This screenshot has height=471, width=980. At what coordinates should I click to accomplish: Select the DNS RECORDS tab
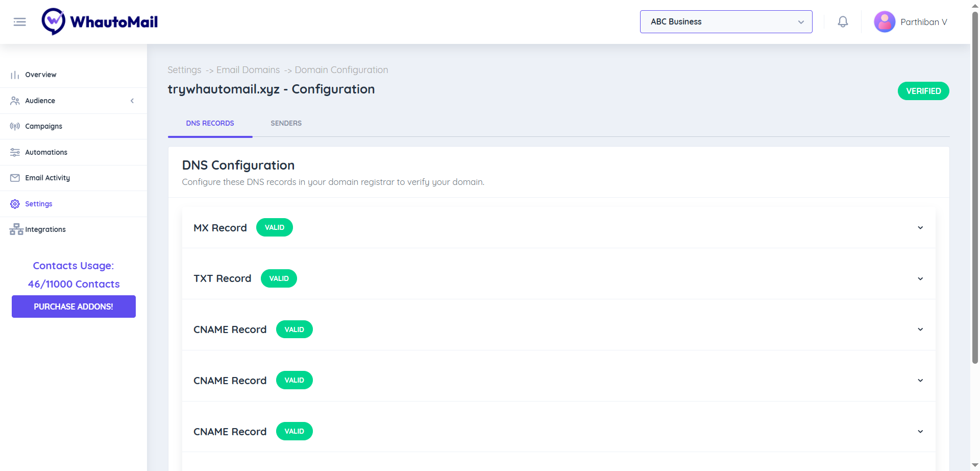[x=210, y=123]
